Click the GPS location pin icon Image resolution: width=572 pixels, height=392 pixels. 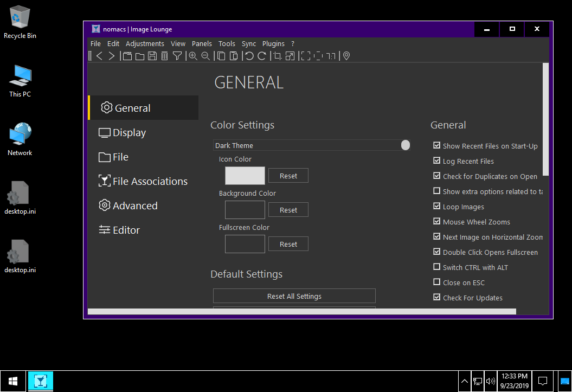(346, 56)
